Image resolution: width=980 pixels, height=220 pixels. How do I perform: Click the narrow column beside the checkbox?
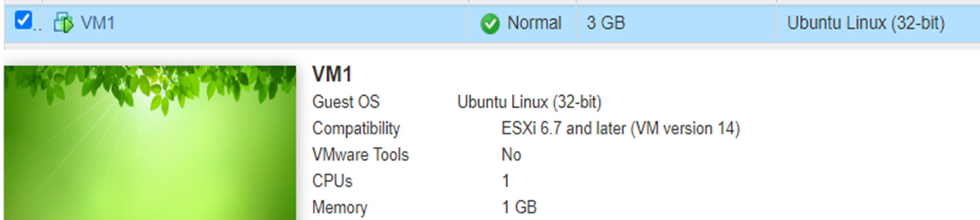point(37,24)
